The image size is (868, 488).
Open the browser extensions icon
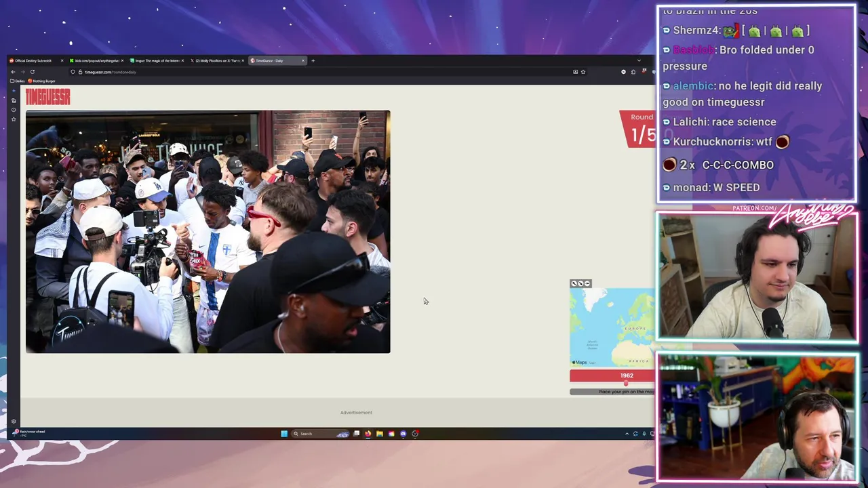(633, 72)
